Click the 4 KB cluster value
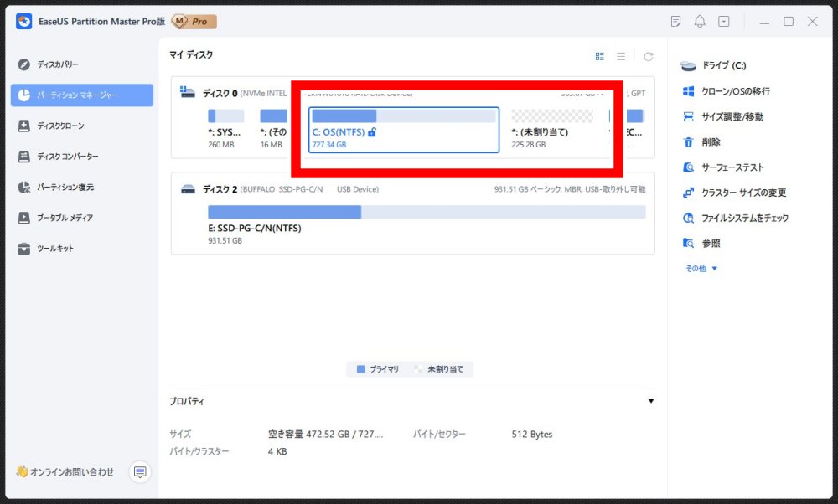The height and width of the screenshot is (504, 838). pyautogui.click(x=277, y=452)
